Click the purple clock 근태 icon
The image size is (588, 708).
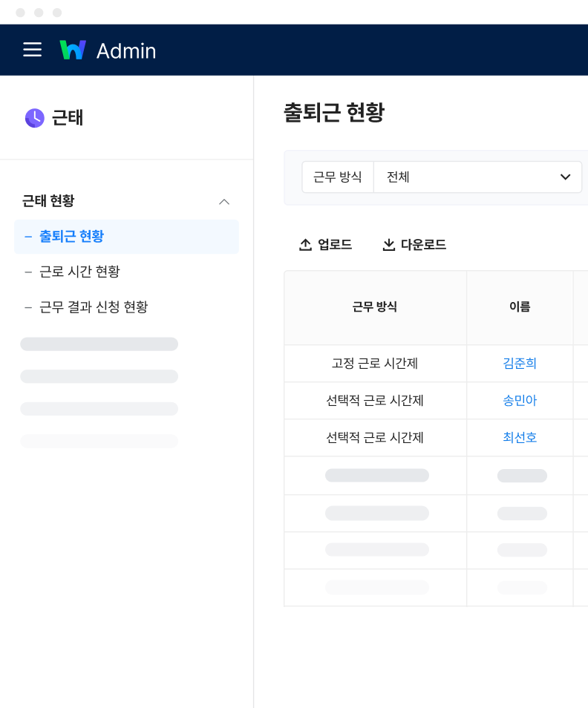(x=34, y=118)
